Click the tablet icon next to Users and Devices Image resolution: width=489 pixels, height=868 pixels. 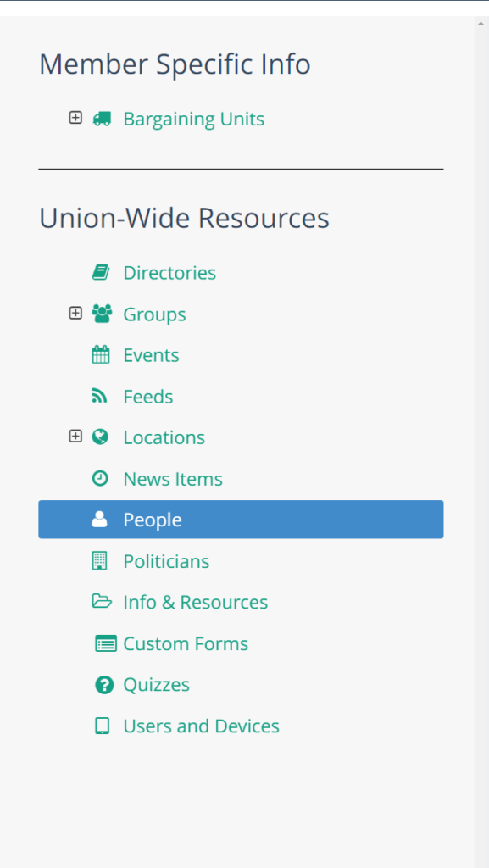point(103,726)
